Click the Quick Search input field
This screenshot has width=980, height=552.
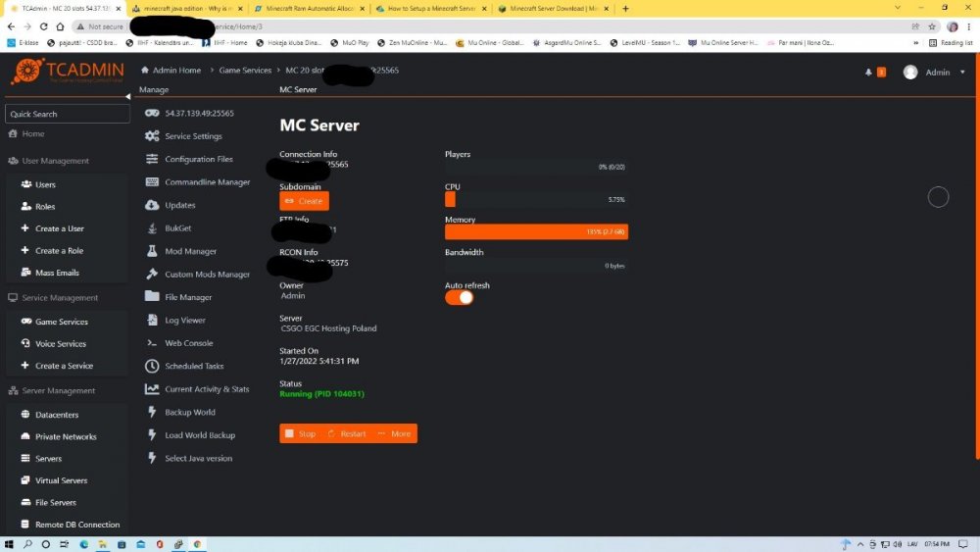pyautogui.click(x=67, y=114)
